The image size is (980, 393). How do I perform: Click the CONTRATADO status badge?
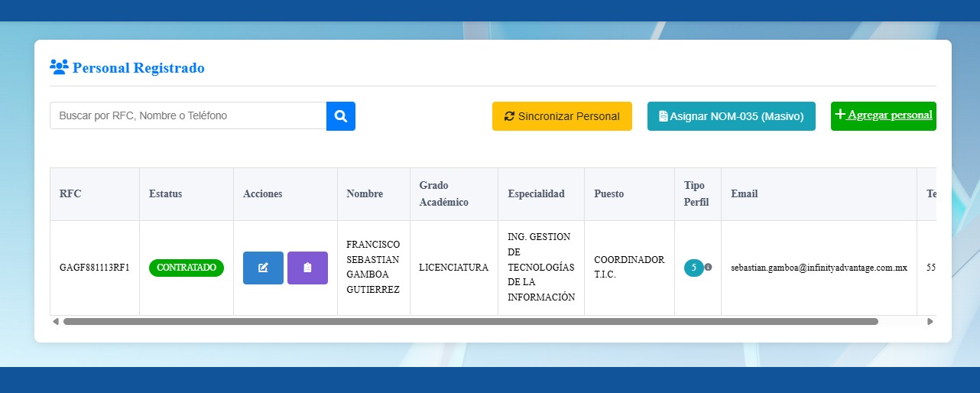187,268
